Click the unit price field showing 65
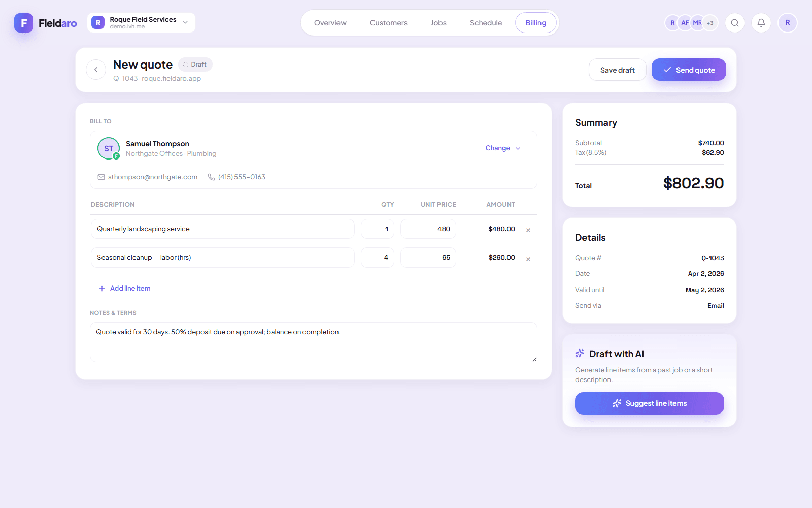The image size is (812, 508). 428,258
